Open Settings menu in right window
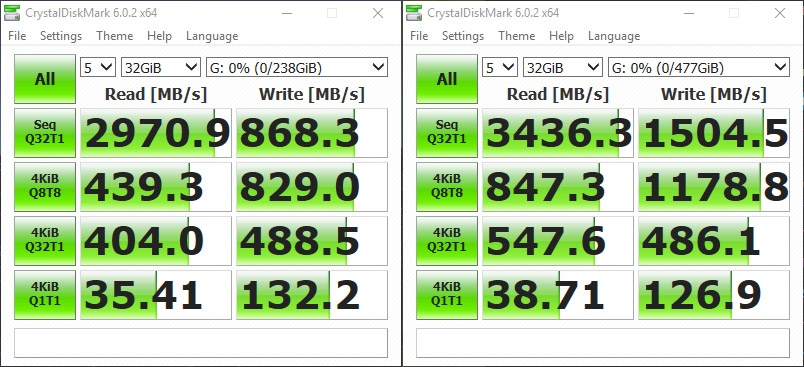 [x=463, y=36]
